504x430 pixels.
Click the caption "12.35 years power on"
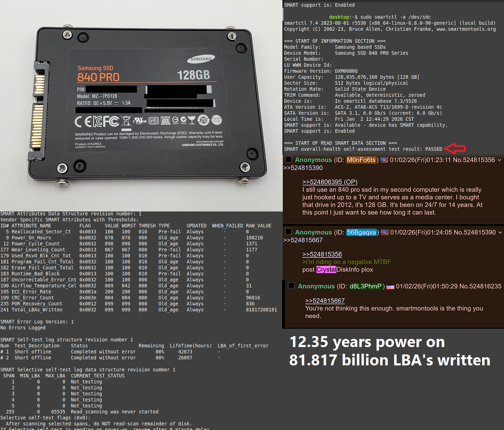click(367, 342)
